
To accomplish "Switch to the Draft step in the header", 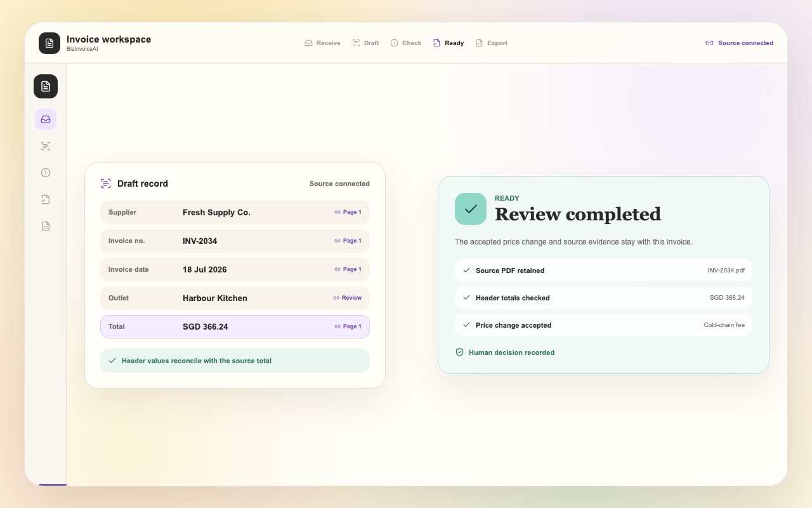I will (x=365, y=43).
